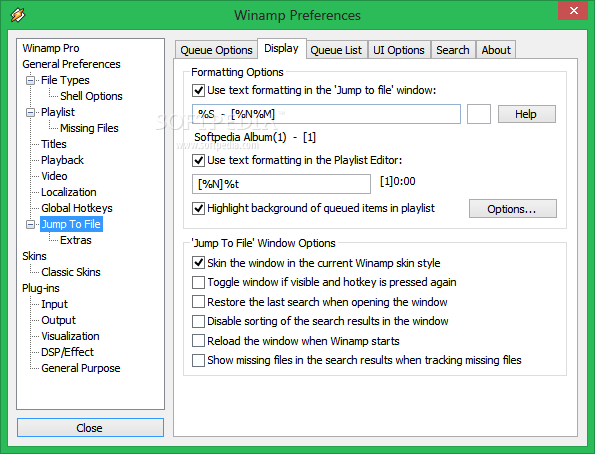Open Localization preferences
The width and height of the screenshot is (595, 454).
click(69, 192)
